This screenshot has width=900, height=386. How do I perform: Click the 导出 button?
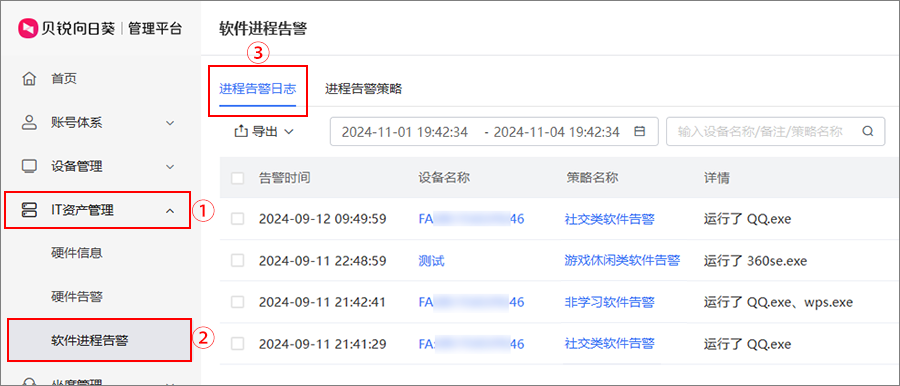[x=265, y=132]
